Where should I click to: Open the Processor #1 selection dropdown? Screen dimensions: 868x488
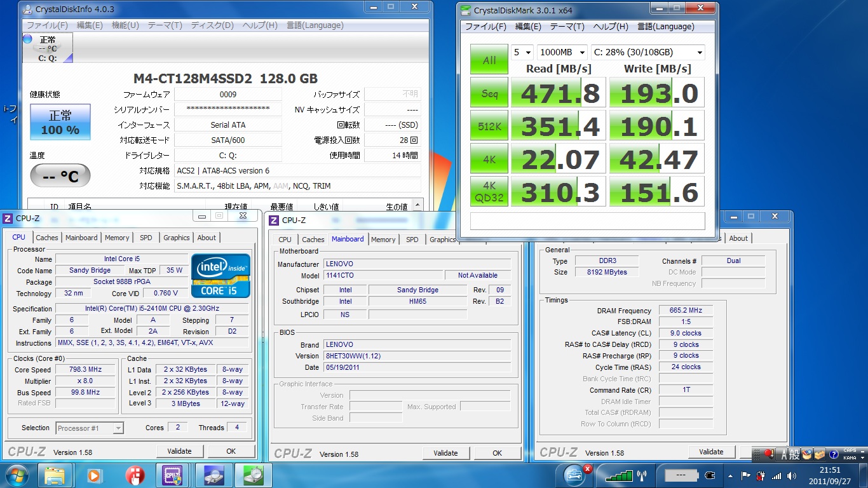click(x=90, y=428)
